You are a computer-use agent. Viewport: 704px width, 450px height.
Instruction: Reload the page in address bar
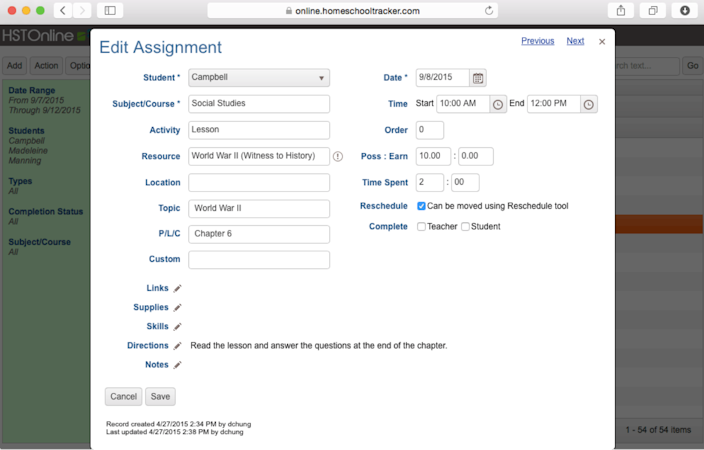pyautogui.click(x=489, y=10)
